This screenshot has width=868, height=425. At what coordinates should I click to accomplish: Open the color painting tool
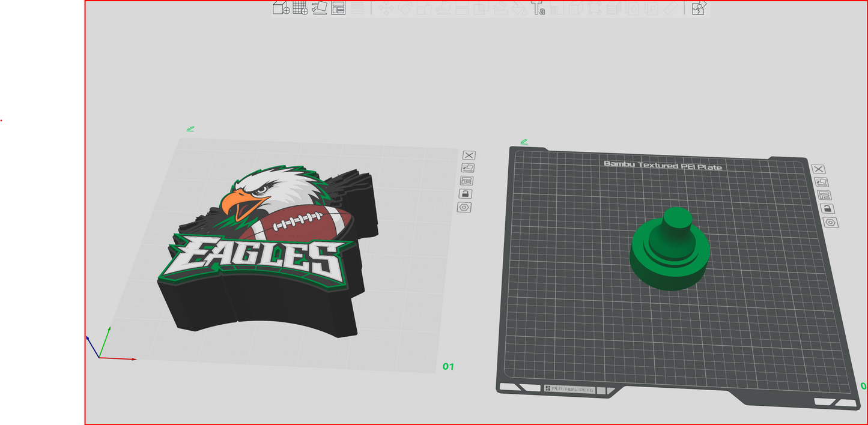(x=518, y=9)
